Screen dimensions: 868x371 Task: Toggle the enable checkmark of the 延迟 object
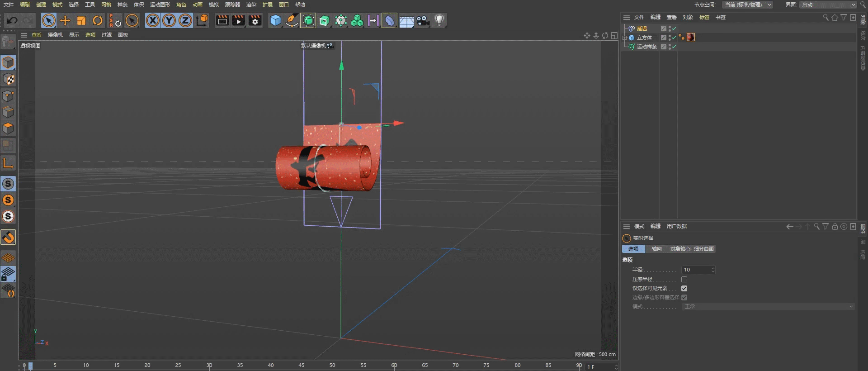(x=674, y=29)
